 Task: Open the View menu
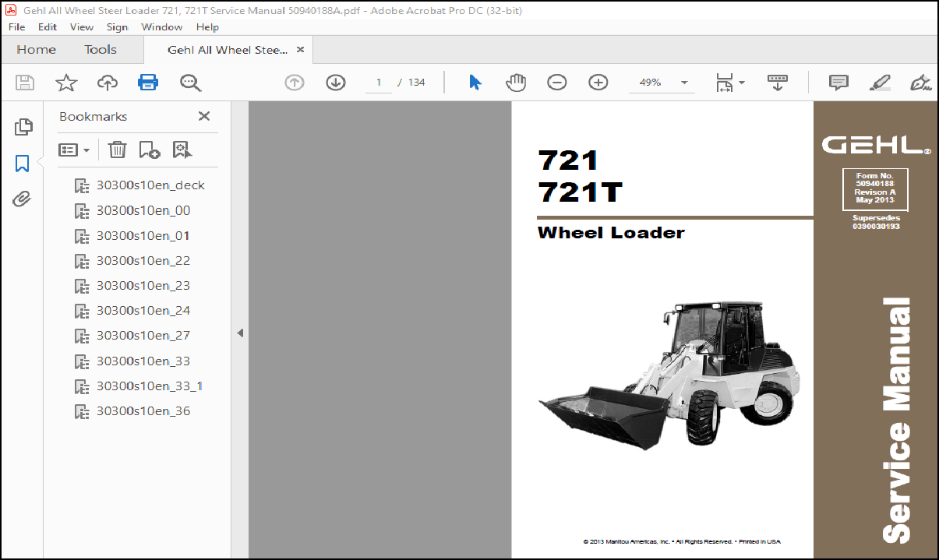(x=82, y=26)
